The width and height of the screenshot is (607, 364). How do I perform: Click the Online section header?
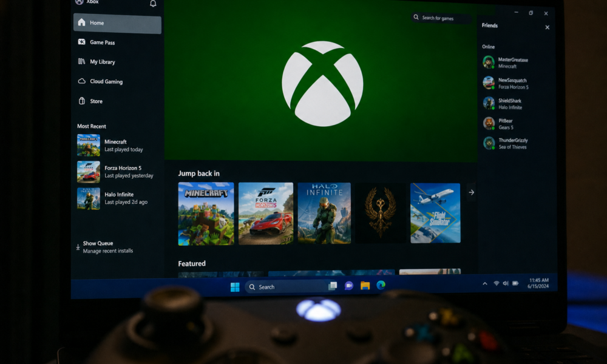488,47
